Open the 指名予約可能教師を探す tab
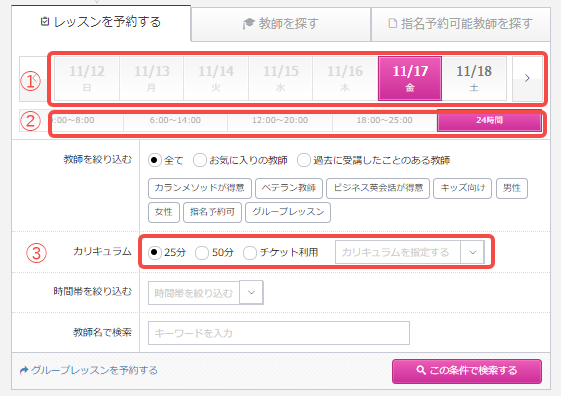The width and height of the screenshot is (561, 396). pos(460,24)
